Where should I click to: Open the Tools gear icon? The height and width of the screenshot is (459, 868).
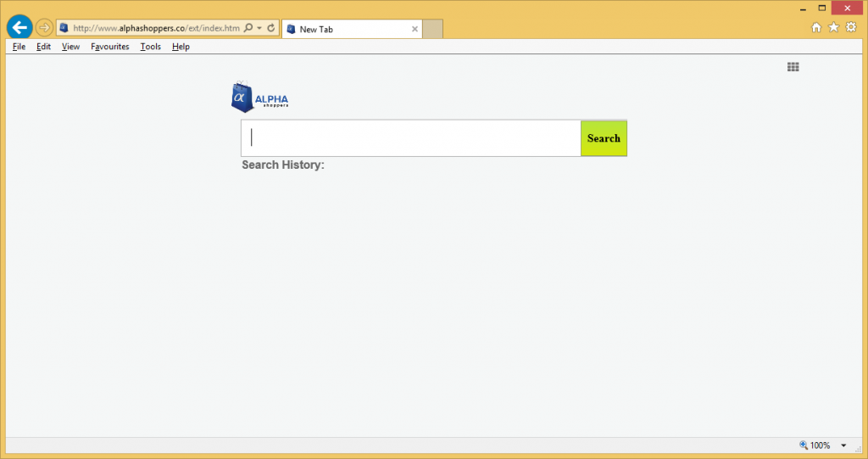851,27
